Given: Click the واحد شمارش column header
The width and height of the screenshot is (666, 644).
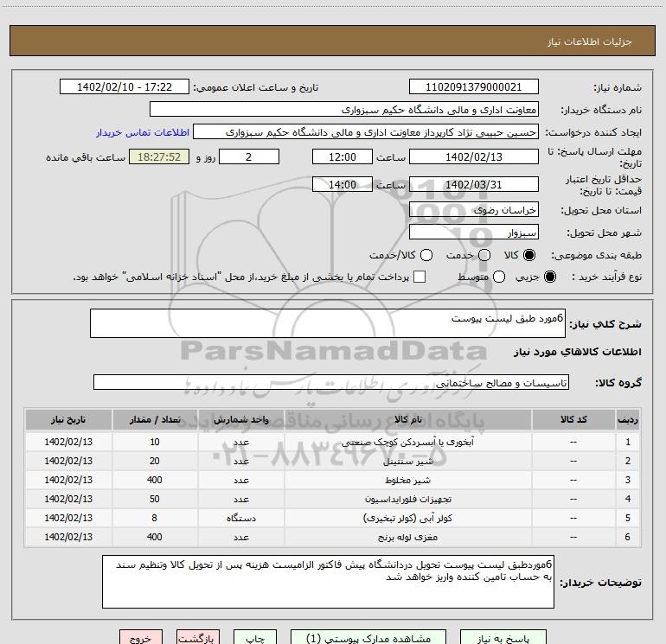Looking at the screenshot, I should pyautogui.click(x=240, y=419).
